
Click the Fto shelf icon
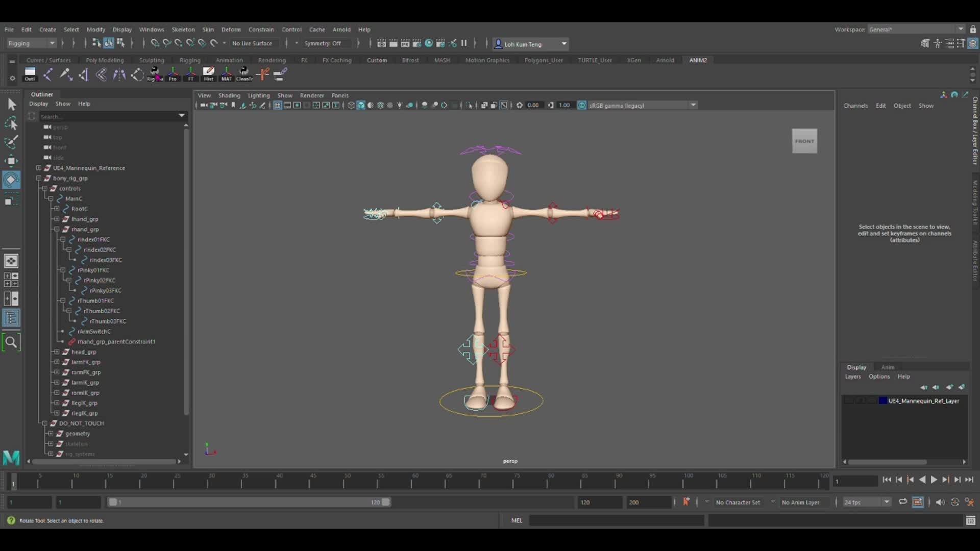click(173, 74)
